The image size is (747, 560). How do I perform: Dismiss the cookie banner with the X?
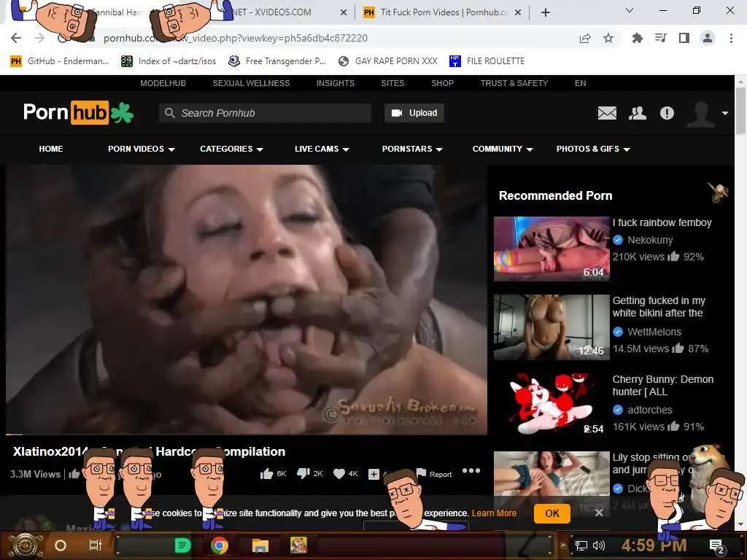(600, 513)
